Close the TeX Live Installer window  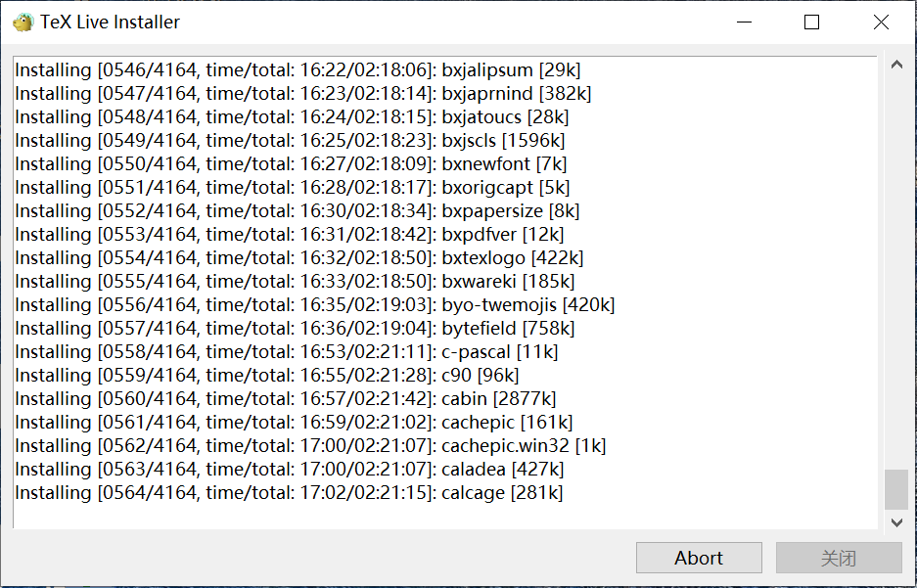coord(881,22)
